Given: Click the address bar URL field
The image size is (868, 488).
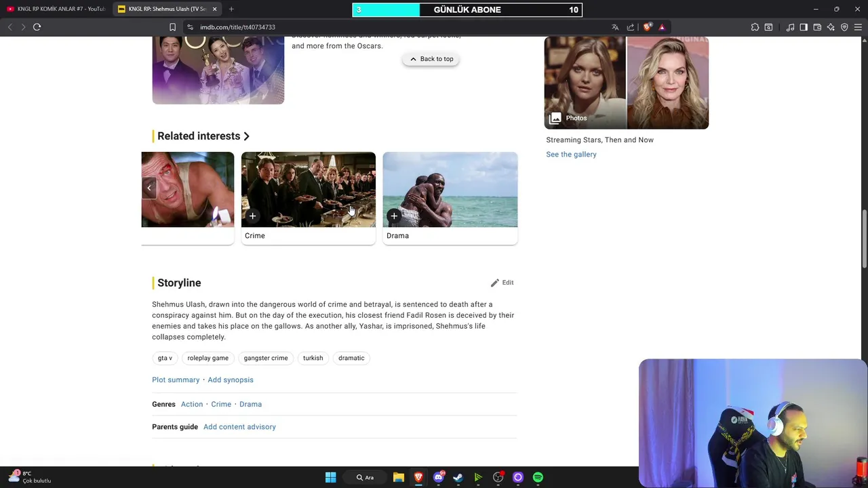Looking at the screenshot, I should pyautogui.click(x=400, y=27).
